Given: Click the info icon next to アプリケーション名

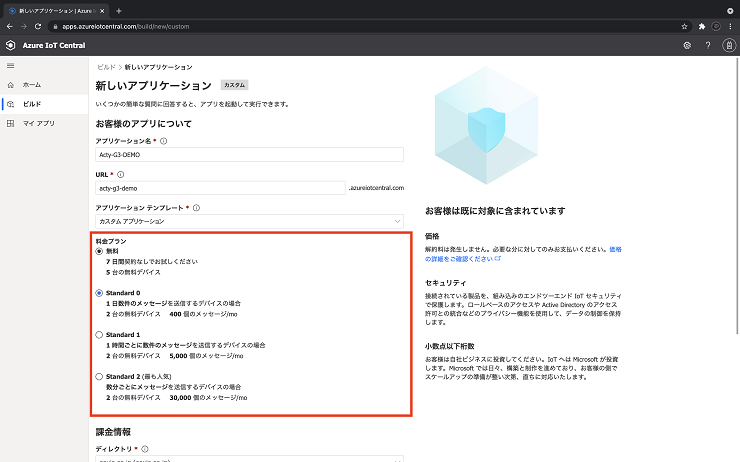Looking at the screenshot, I should click(x=164, y=141).
